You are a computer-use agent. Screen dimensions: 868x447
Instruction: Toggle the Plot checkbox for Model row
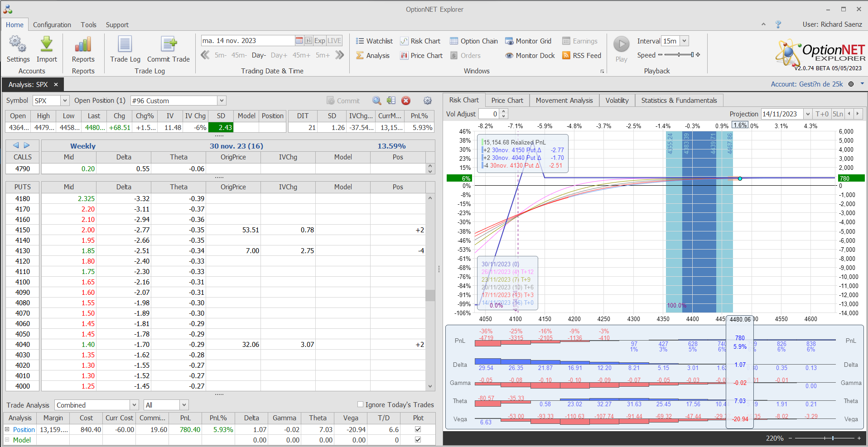(x=418, y=440)
